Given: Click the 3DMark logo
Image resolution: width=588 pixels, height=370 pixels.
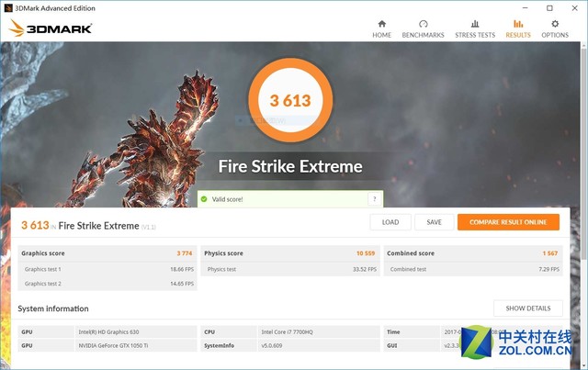Looking at the screenshot, I should tap(51, 28).
